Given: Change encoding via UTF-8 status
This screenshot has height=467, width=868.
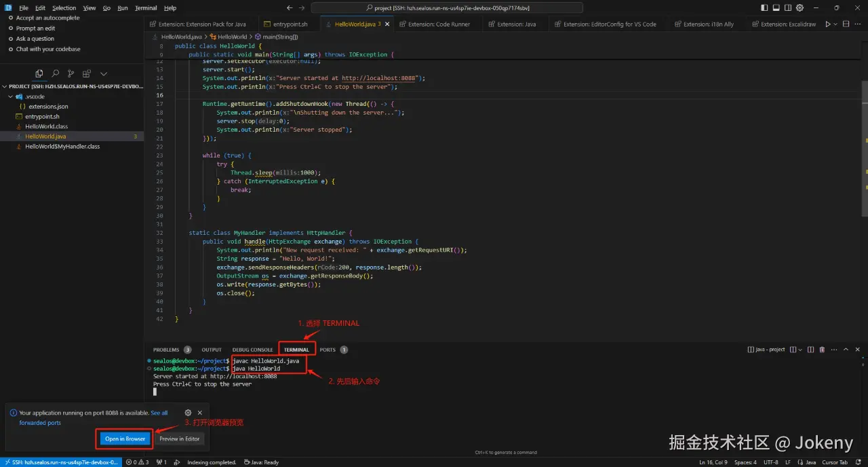Looking at the screenshot, I should click(770, 462).
